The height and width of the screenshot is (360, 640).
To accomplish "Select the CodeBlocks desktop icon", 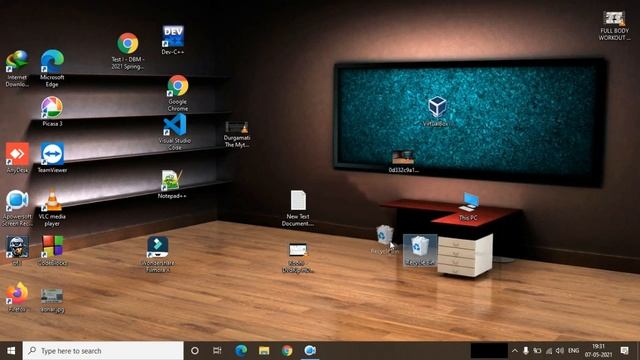I will [52, 251].
